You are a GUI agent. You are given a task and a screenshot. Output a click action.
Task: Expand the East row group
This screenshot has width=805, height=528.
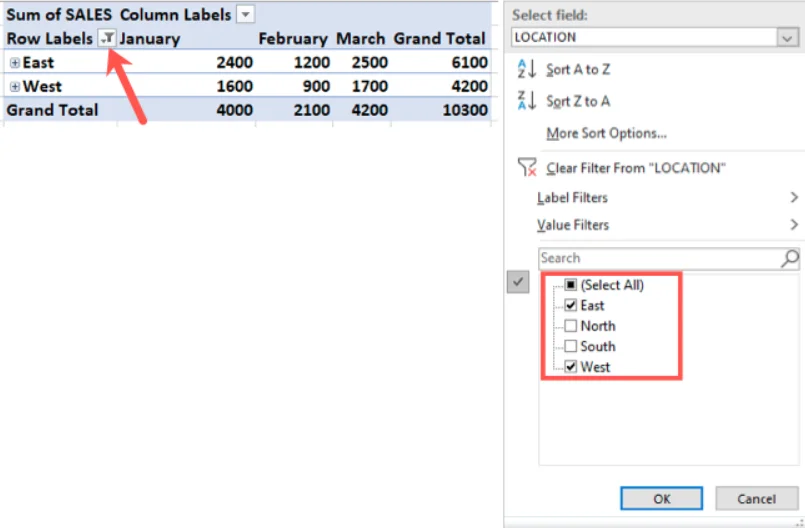pos(15,63)
